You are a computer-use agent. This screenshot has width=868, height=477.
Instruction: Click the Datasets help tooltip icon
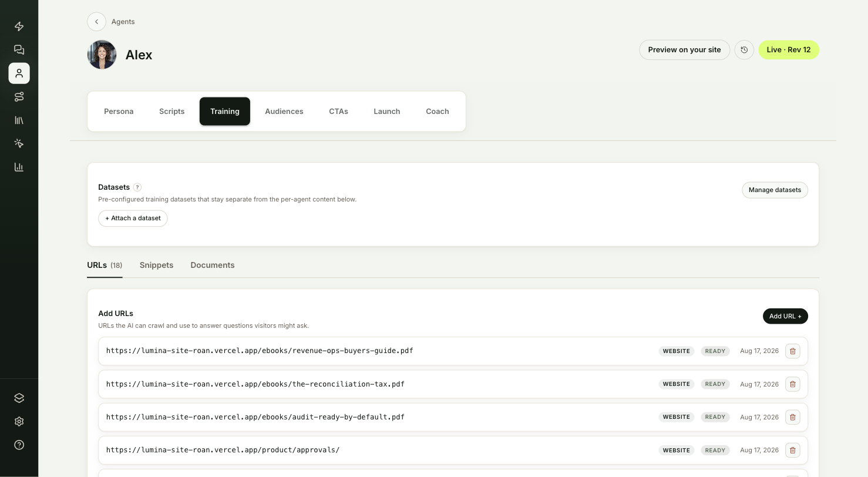[x=137, y=187]
